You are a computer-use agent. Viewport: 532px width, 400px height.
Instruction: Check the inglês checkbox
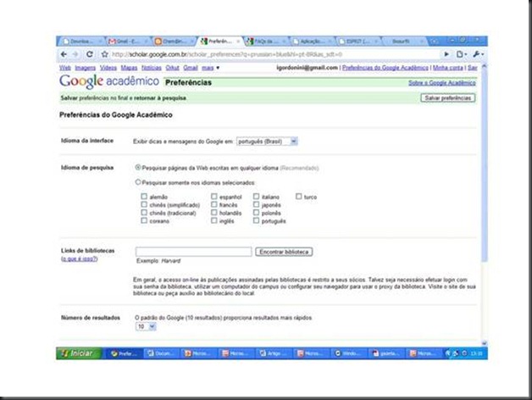point(213,220)
